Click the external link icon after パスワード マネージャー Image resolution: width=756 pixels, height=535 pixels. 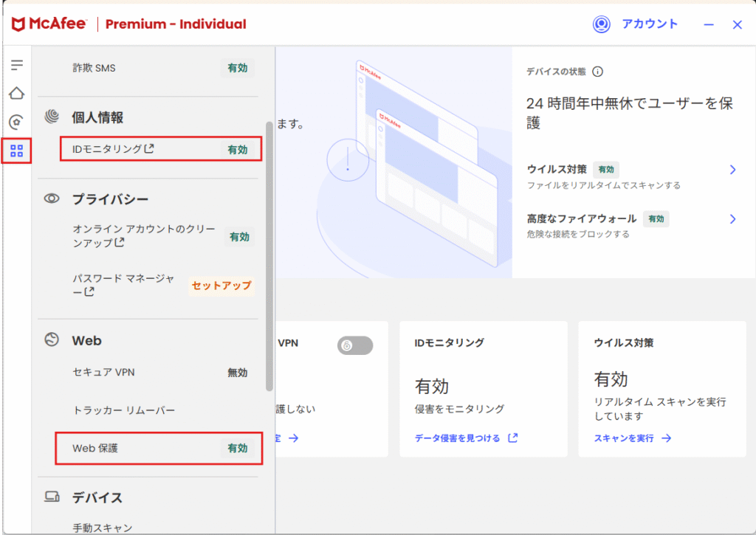(89, 291)
